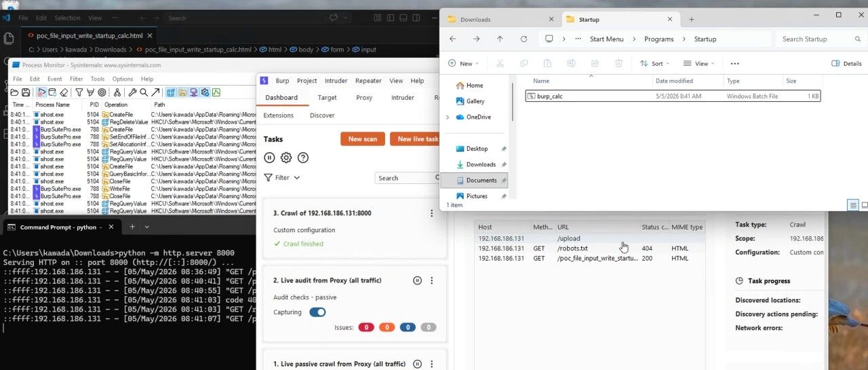Toggle the Details pane button

tap(846, 63)
